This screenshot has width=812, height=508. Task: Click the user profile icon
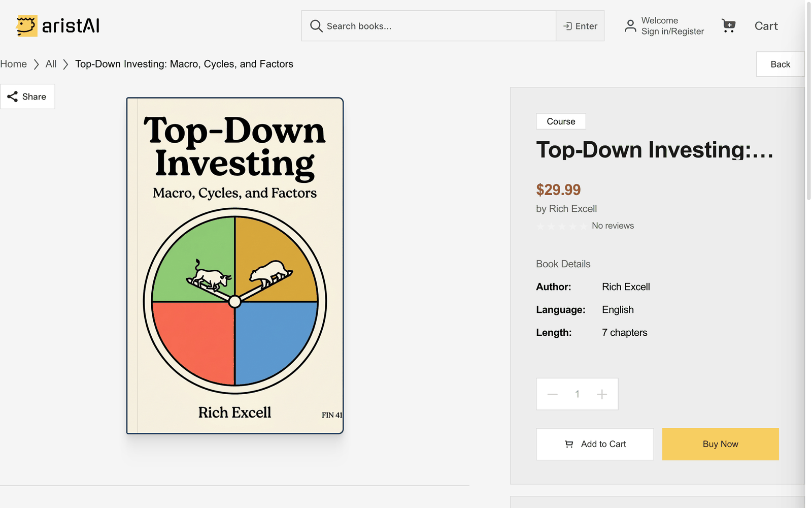pyautogui.click(x=630, y=26)
